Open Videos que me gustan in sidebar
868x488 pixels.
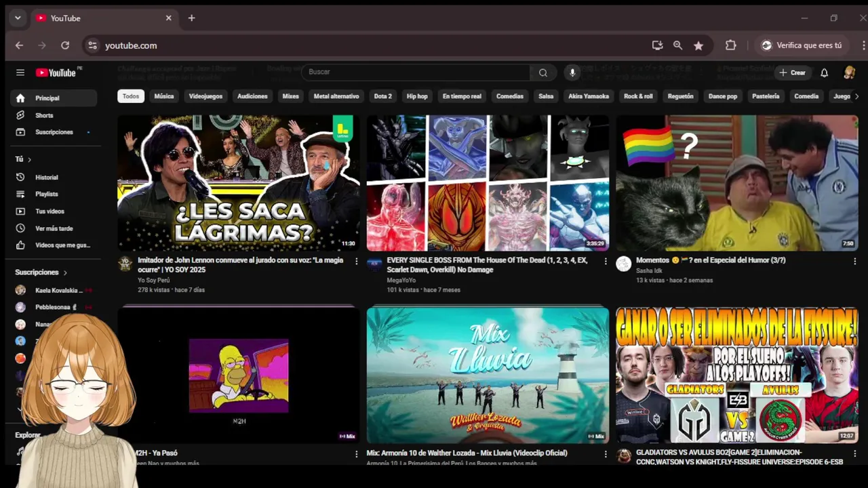click(x=54, y=245)
